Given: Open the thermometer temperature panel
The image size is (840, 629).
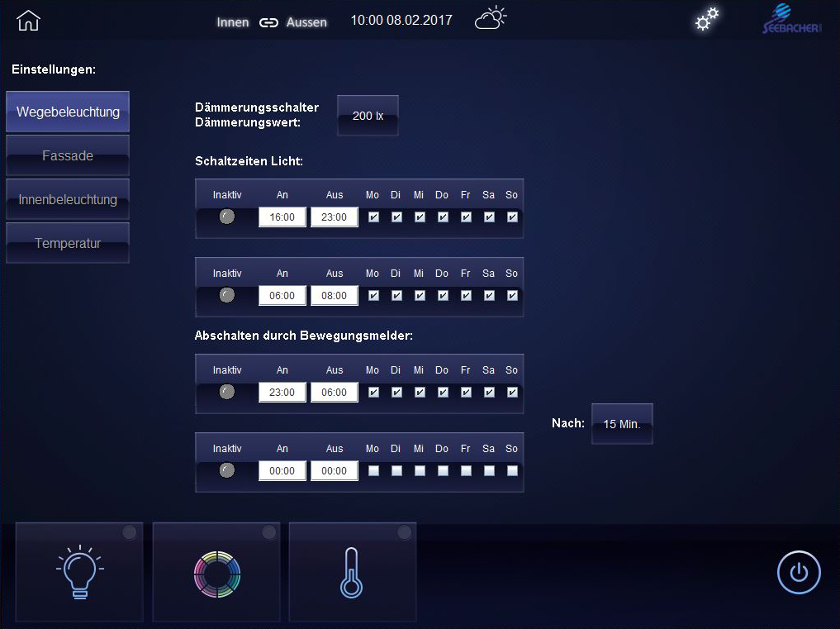Looking at the screenshot, I should pyautogui.click(x=353, y=572).
